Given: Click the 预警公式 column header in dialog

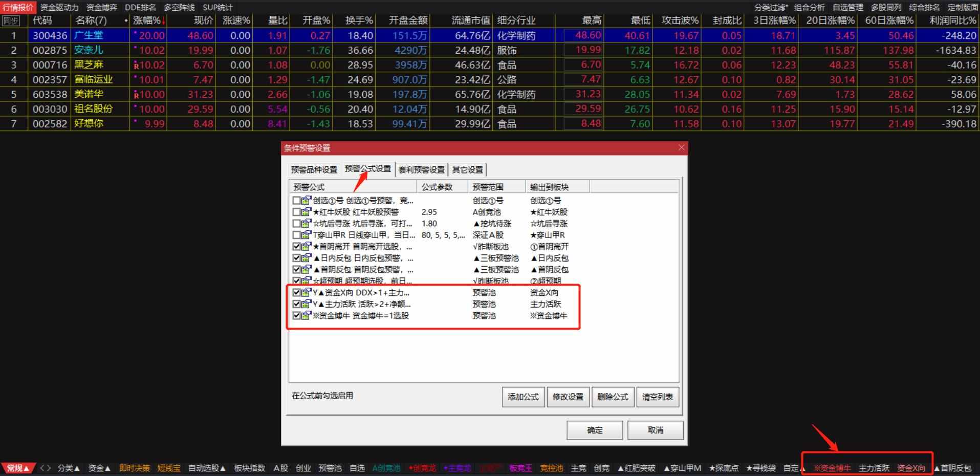Looking at the screenshot, I should (353, 187).
